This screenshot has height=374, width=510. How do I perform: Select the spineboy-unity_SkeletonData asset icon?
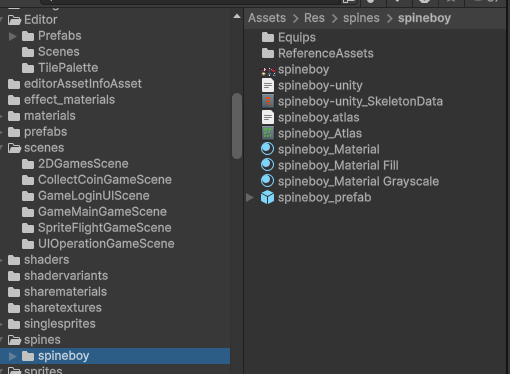268,101
